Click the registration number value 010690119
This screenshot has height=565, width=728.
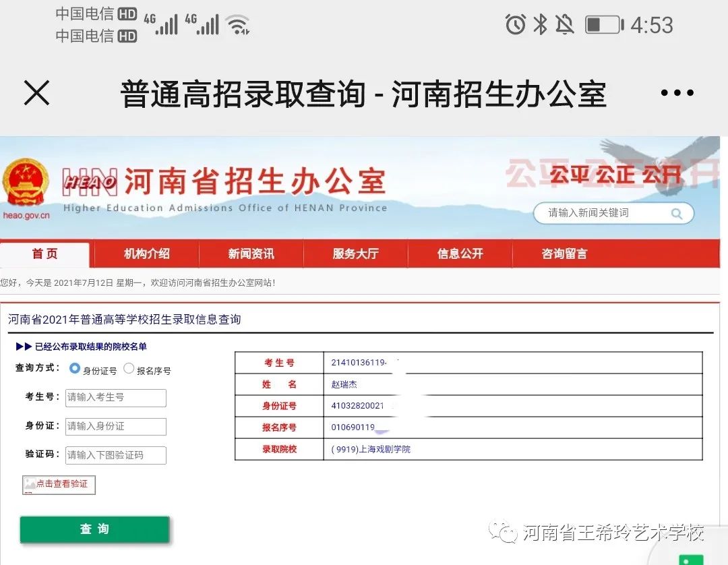(x=353, y=427)
